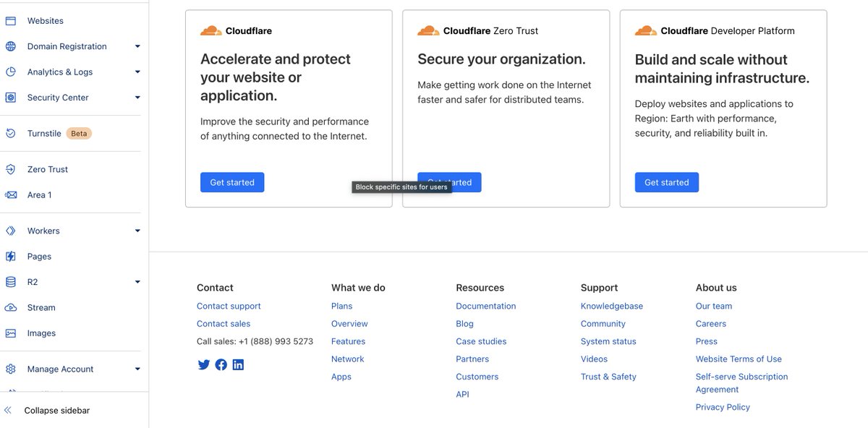Open the Network link
The height and width of the screenshot is (428, 868).
point(348,359)
